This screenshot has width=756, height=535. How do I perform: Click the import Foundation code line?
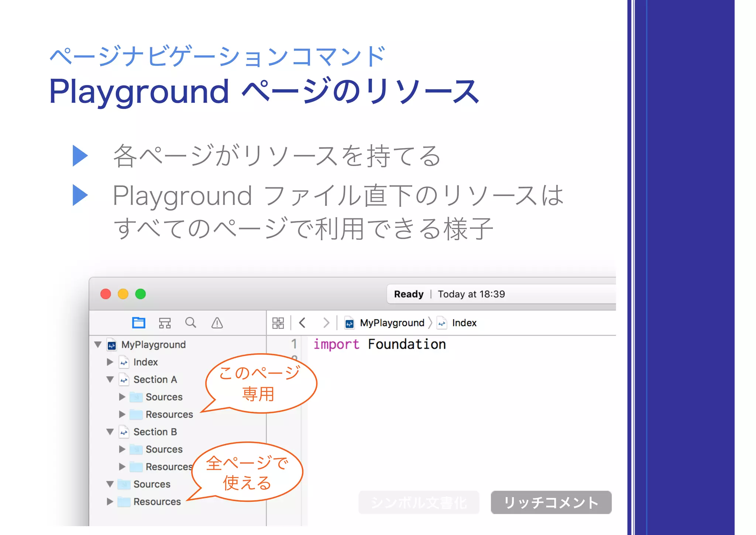(x=379, y=344)
